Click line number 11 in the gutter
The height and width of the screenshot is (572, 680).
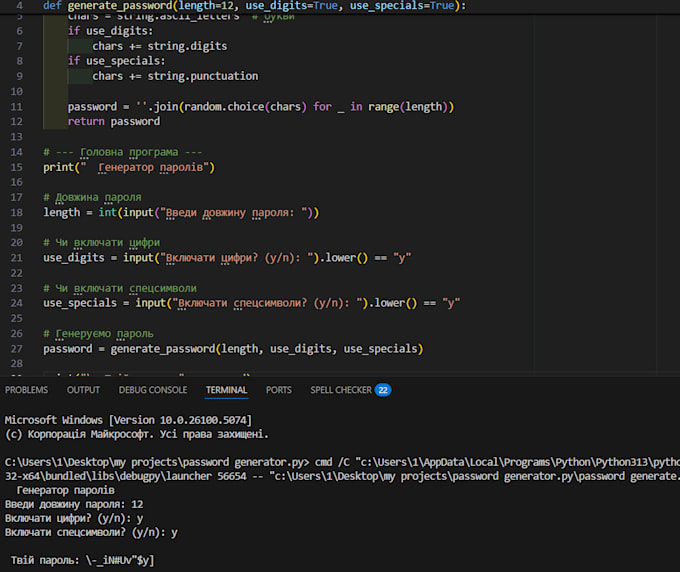pos(16,107)
